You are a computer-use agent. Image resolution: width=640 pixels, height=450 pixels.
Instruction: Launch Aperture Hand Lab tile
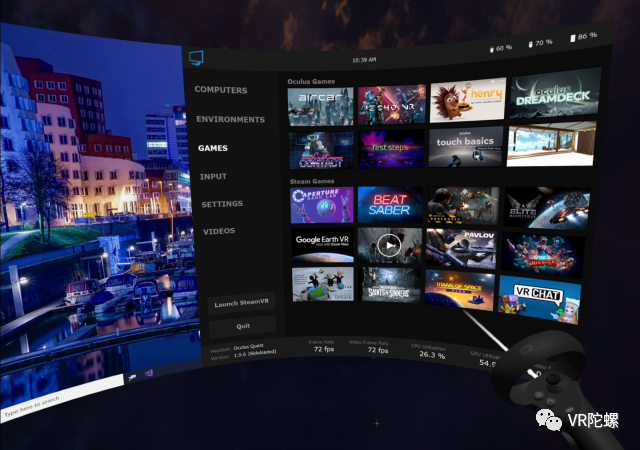322,205
